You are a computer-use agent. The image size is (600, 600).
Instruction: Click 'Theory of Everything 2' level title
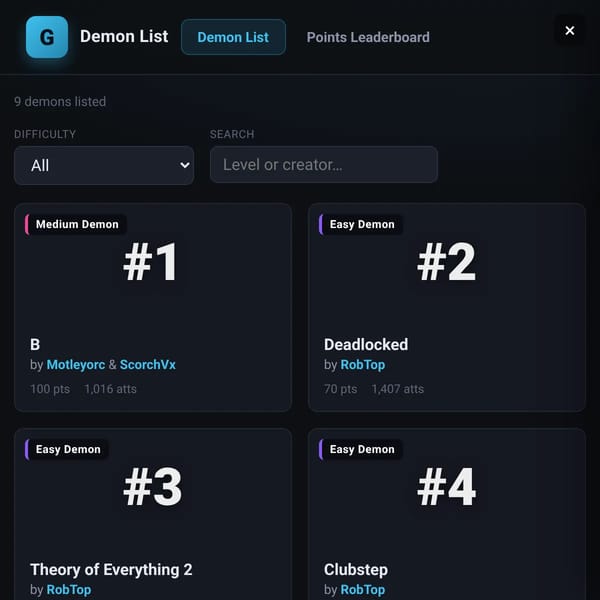[x=111, y=570]
